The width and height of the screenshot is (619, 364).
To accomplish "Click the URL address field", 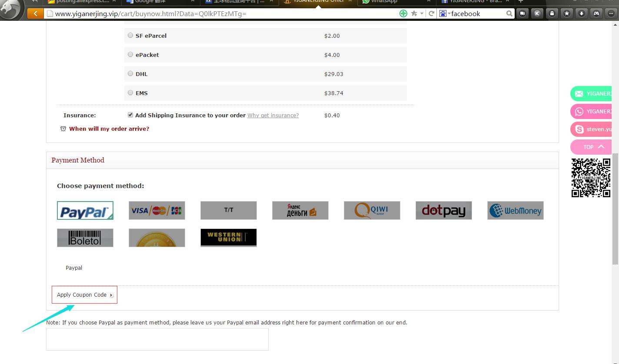I will [x=222, y=13].
